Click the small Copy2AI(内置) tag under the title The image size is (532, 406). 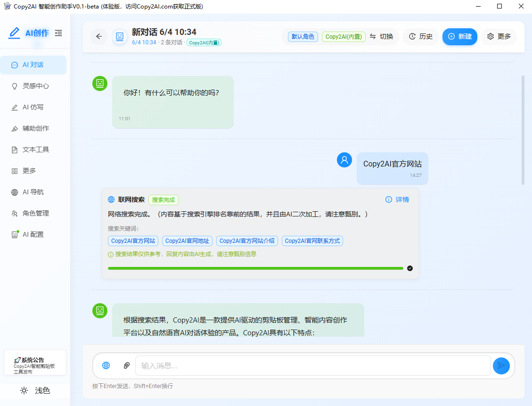pyautogui.click(x=204, y=43)
